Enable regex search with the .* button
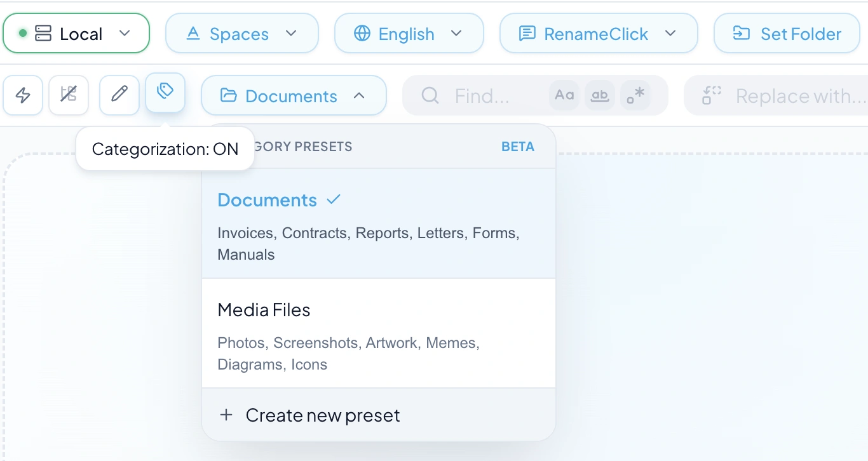Screen dimensions: 868x461 [x=636, y=95]
